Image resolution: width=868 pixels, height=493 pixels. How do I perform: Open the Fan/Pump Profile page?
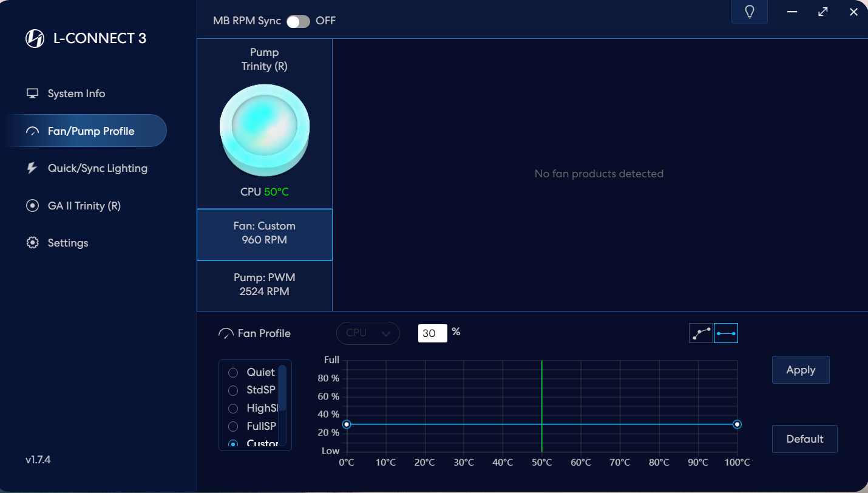(x=85, y=131)
